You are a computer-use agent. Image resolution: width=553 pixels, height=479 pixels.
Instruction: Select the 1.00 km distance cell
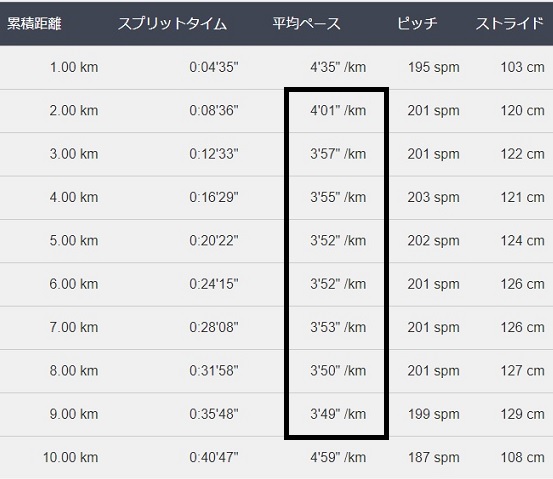coord(74,67)
